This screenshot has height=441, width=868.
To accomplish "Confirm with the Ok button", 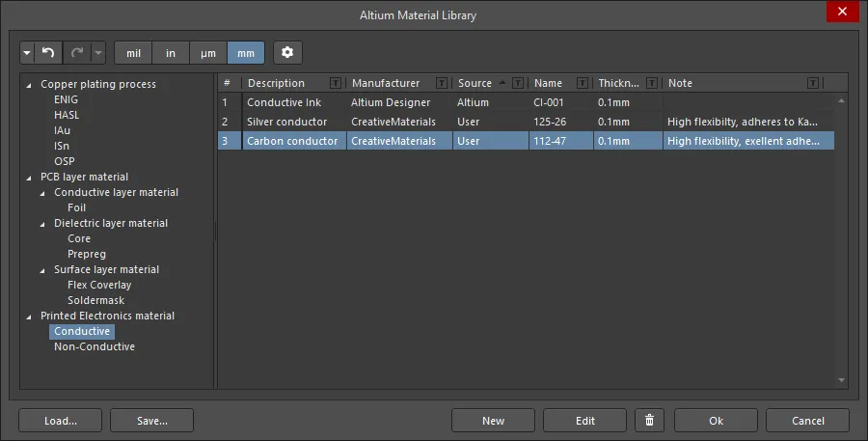I will click(716, 421).
